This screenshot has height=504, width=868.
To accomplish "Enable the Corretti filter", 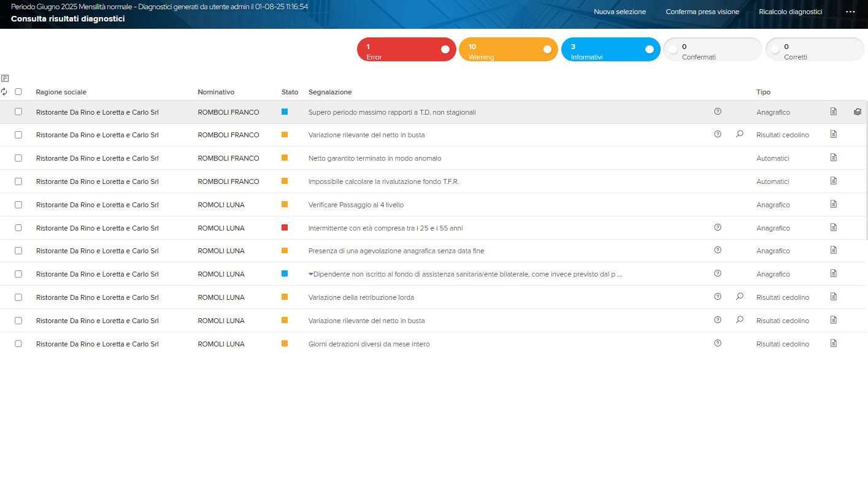I will (815, 50).
